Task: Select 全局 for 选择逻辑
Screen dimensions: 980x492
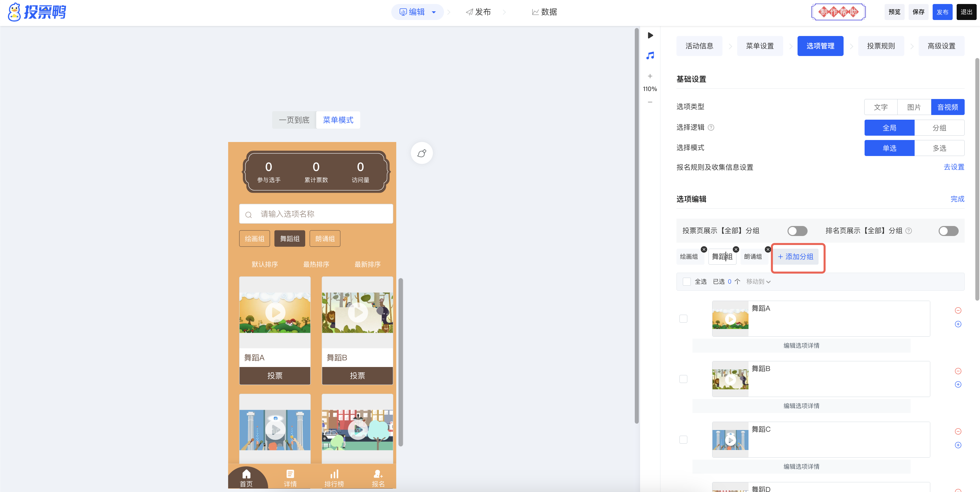Action: point(890,128)
